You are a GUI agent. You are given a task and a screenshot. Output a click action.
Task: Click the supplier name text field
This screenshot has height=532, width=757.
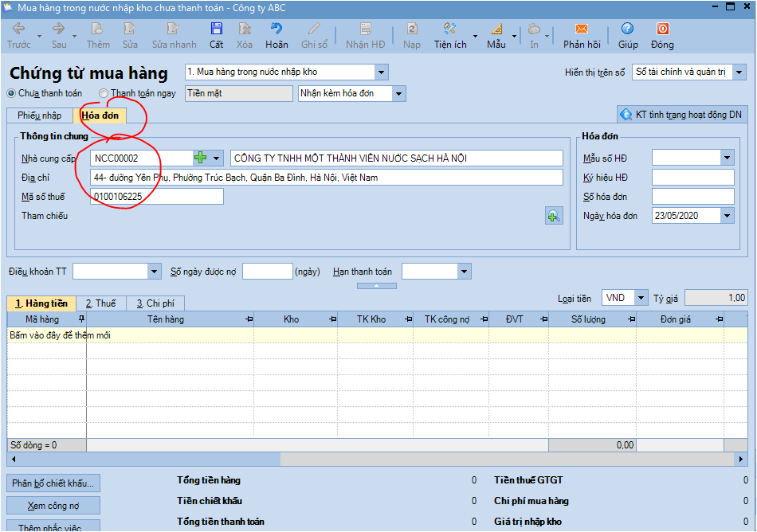point(397,158)
